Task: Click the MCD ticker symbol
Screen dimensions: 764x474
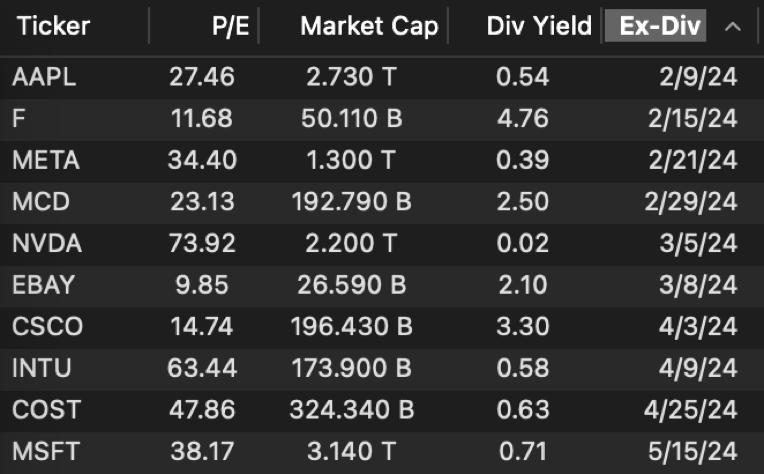Action: [40, 202]
